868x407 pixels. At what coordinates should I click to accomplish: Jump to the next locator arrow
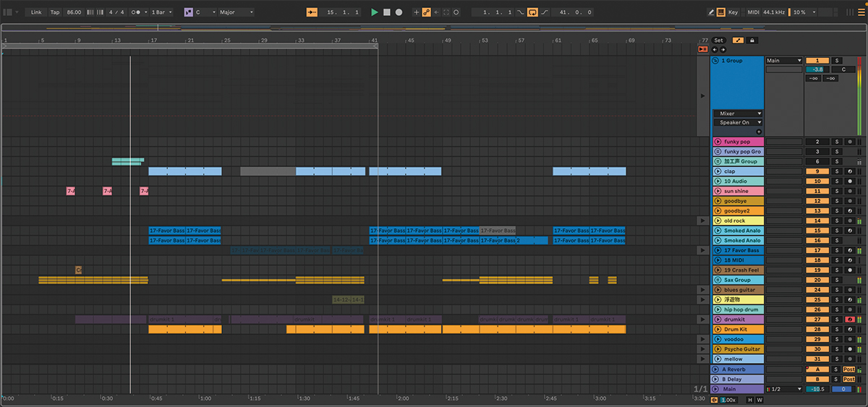(x=722, y=50)
